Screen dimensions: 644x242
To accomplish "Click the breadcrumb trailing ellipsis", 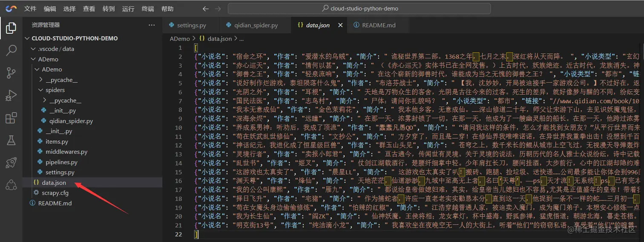I will point(241,38).
